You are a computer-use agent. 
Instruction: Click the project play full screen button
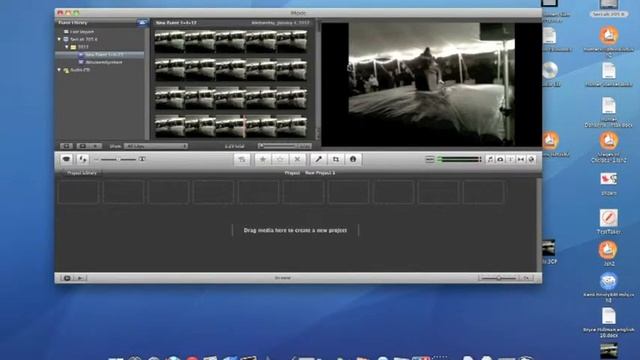[67, 278]
